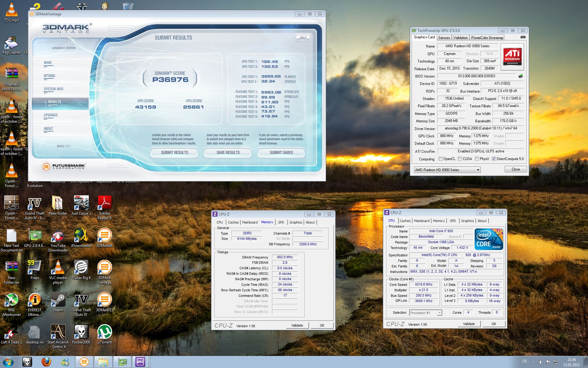Launch Guitar Rig 4 shortcut
The height and width of the screenshot is (368, 588).
[81, 270]
